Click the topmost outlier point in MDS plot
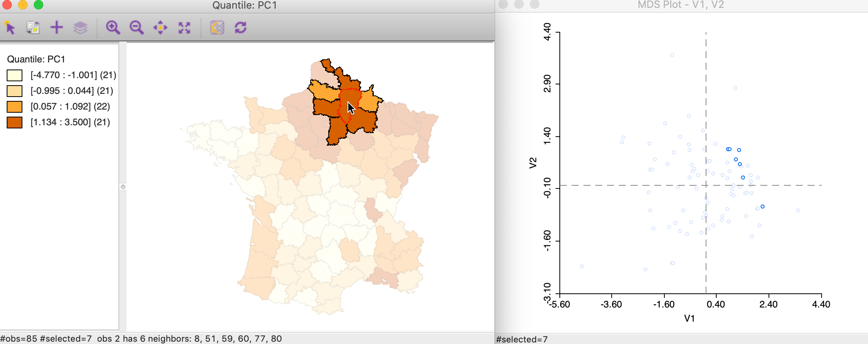 [672, 55]
